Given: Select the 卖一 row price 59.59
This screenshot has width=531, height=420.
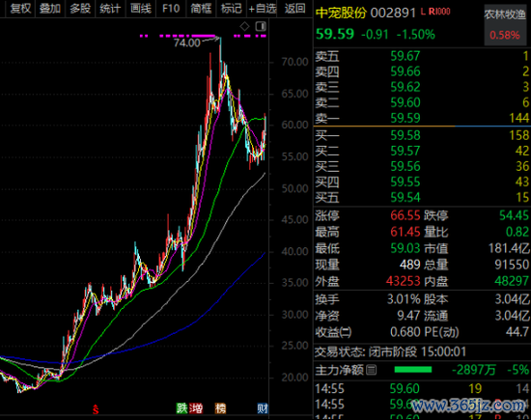Looking at the screenshot, I should click(405, 118).
